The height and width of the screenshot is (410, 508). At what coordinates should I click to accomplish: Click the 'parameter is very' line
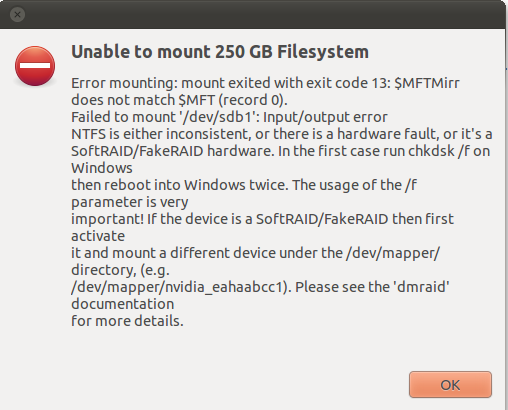tap(130, 202)
